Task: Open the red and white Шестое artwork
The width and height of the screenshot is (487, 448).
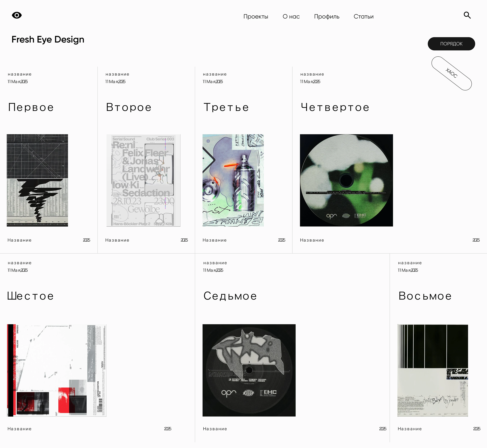Action: tap(57, 370)
